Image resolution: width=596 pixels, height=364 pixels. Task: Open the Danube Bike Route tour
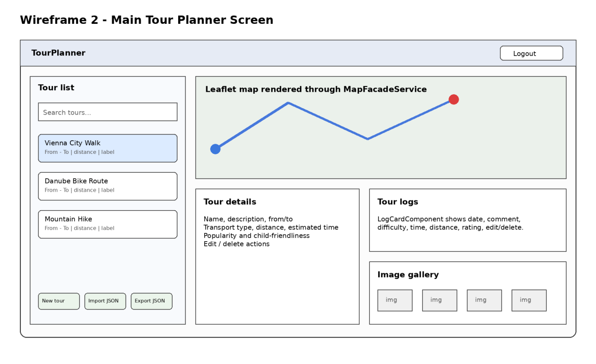coord(108,186)
